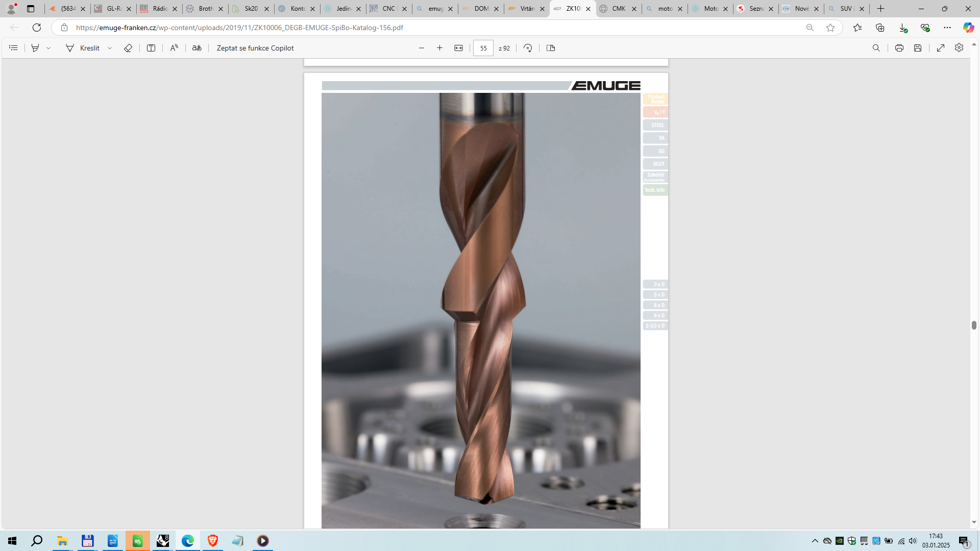Click the Erase tool icon
Viewport: 980px width, 551px height.
point(128,48)
